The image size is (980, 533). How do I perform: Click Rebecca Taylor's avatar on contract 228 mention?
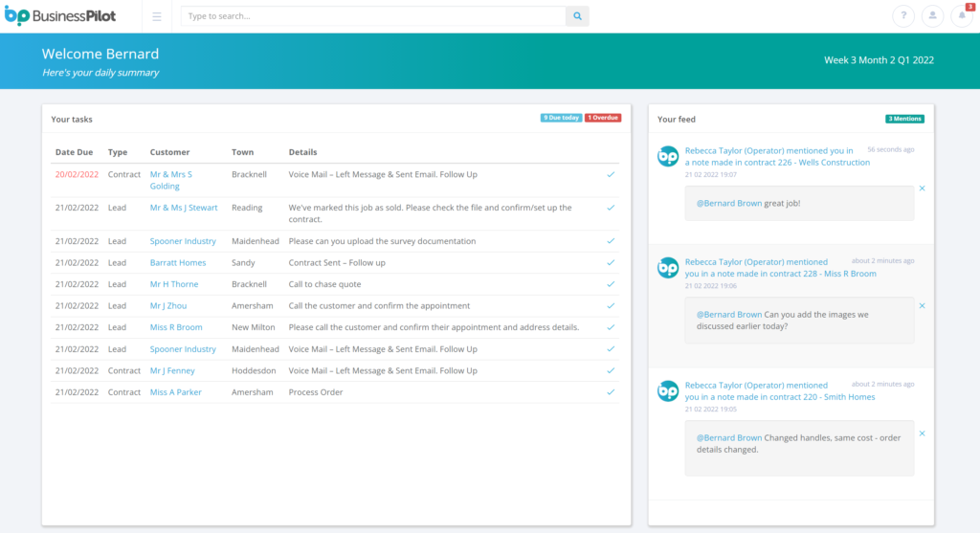(x=668, y=268)
